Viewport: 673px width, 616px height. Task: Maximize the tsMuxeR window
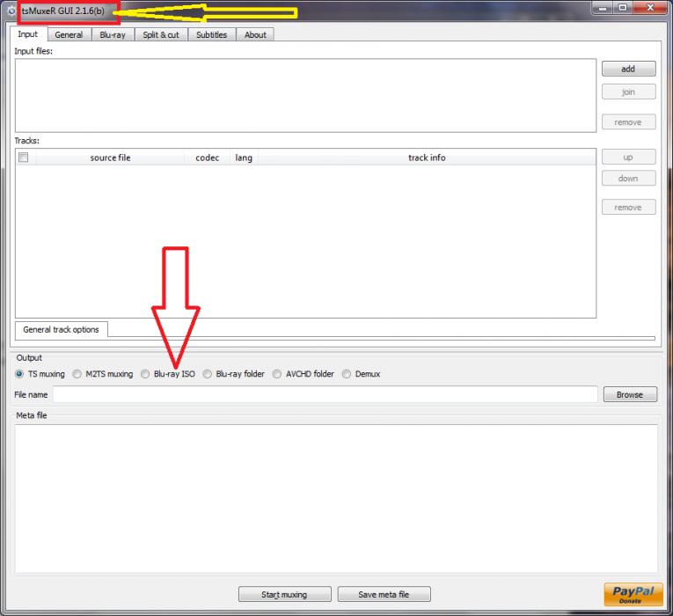click(623, 8)
